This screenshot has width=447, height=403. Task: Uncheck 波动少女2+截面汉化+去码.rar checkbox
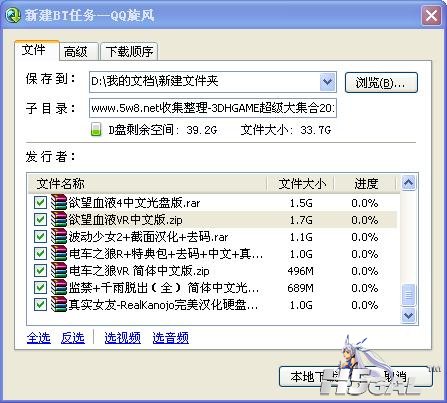(x=40, y=236)
